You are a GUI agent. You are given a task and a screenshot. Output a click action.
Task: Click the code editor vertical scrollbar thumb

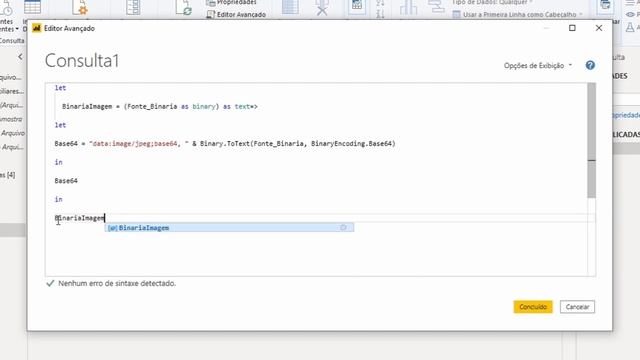[591, 140]
